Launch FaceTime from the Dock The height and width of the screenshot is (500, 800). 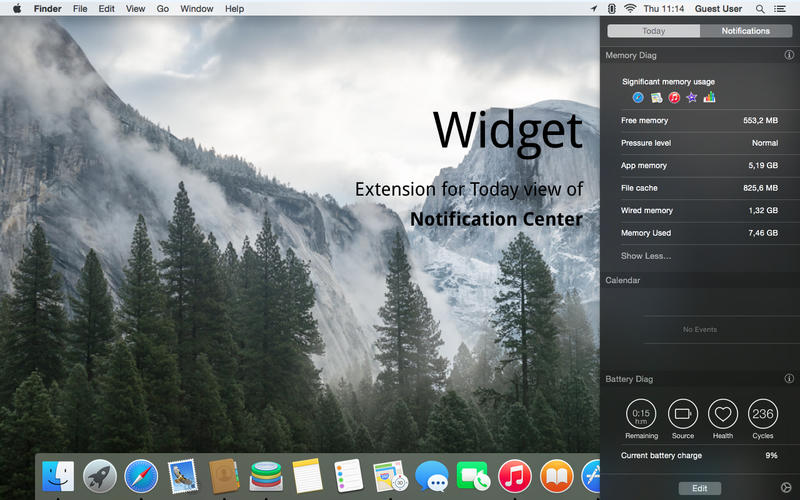472,476
